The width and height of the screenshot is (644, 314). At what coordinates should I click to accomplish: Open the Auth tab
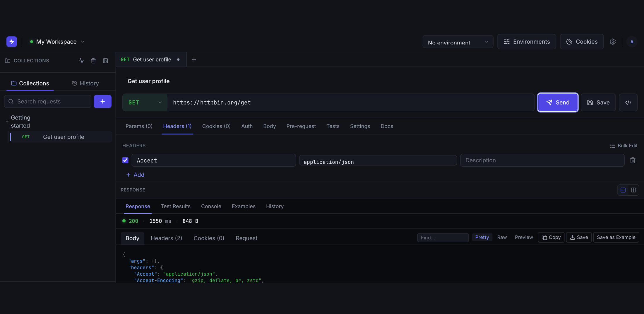coord(247,126)
